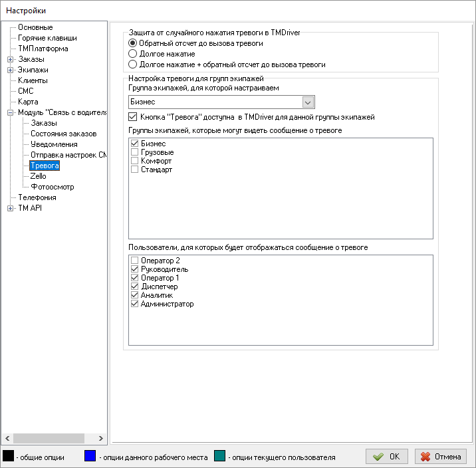This screenshot has height=468, width=476.
Task: Select the black general options swatch
Action: [9, 457]
